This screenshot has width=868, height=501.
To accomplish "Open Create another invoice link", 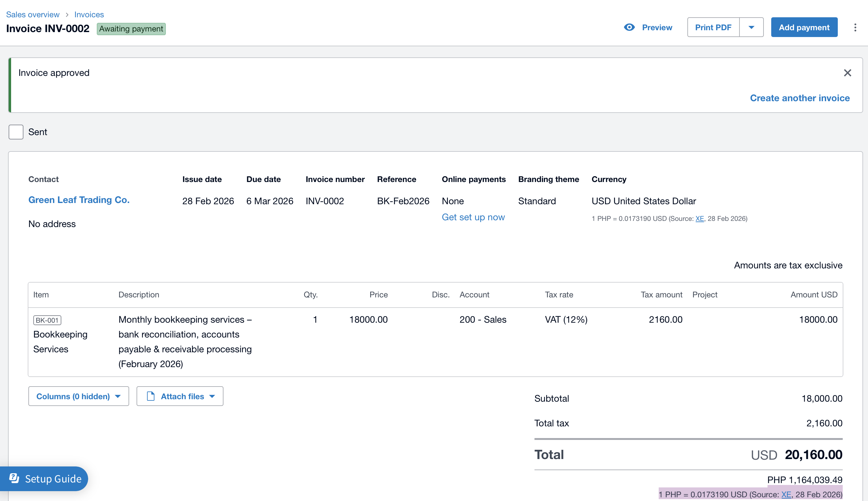I will [x=799, y=98].
